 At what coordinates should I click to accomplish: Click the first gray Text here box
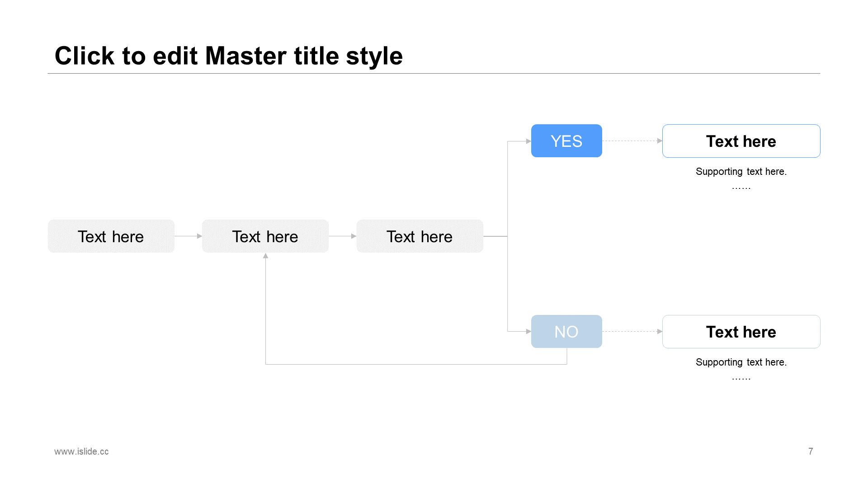point(111,236)
